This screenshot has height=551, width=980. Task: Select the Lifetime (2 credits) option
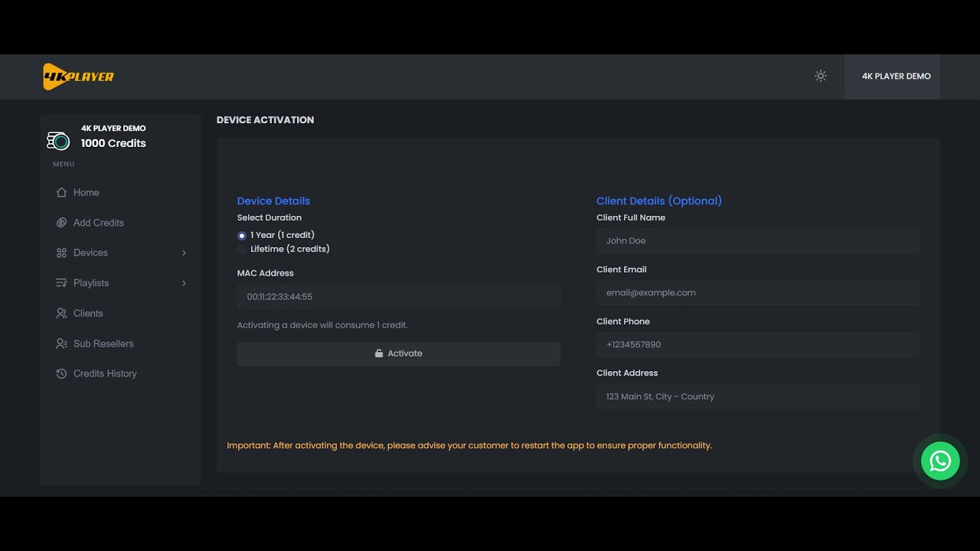tap(242, 249)
